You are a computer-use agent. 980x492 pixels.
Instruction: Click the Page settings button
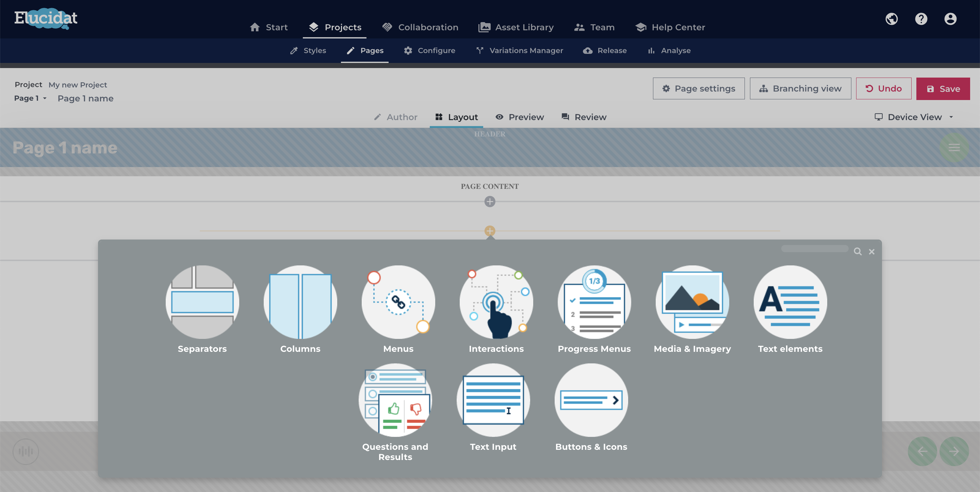(x=699, y=89)
